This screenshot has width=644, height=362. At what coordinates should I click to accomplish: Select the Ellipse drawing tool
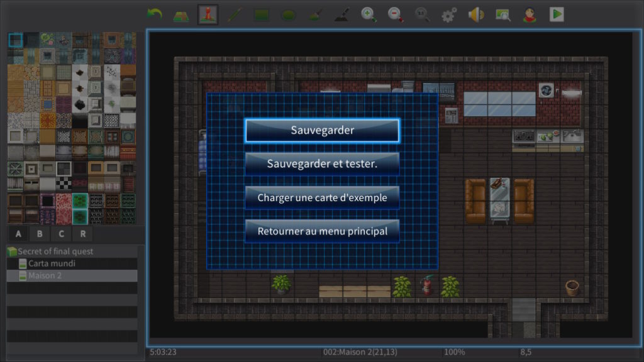pyautogui.click(x=288, y=16)
